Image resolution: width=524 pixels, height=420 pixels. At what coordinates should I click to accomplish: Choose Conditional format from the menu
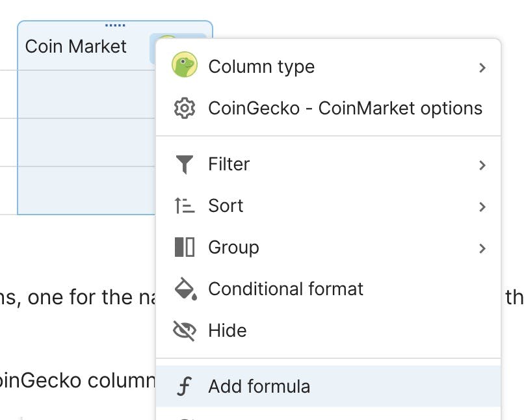coord(328,289)
